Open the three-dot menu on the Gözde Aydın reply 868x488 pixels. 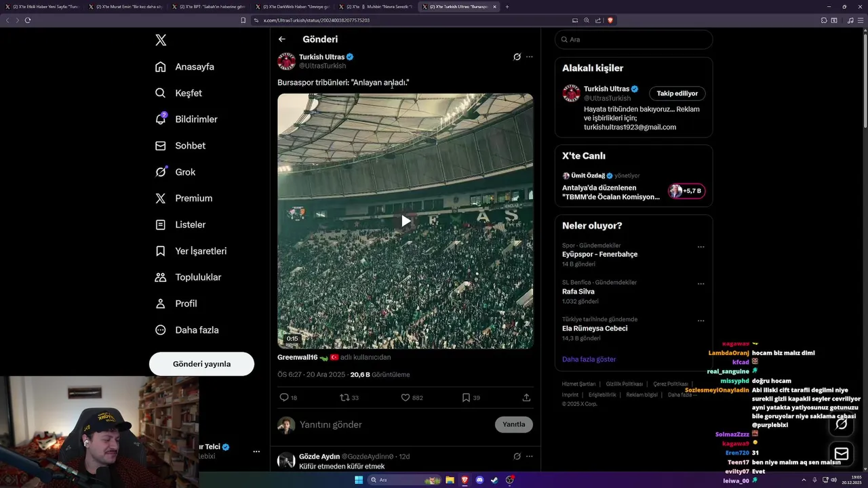(x=530, y=456)
